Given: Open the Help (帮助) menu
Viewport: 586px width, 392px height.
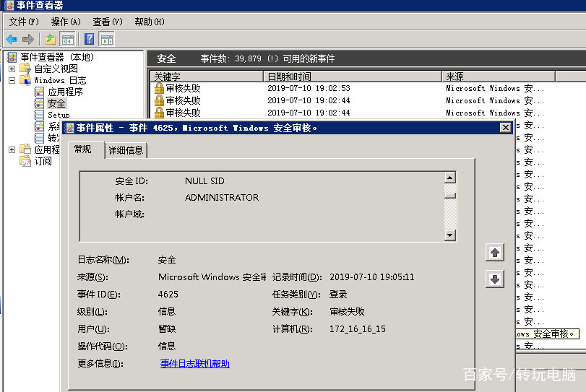Looking at the screenshot, I should coord(150,22).
